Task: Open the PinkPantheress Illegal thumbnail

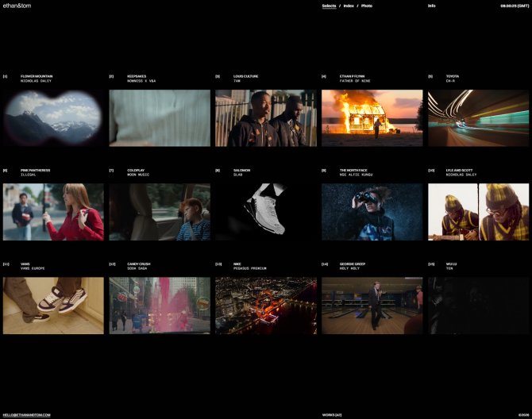Action: click(53, 212)
